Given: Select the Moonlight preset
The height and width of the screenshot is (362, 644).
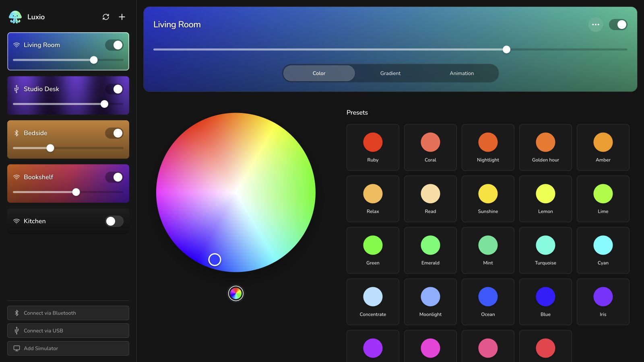Looking at the screenshot, I should (x=430, y=302).
